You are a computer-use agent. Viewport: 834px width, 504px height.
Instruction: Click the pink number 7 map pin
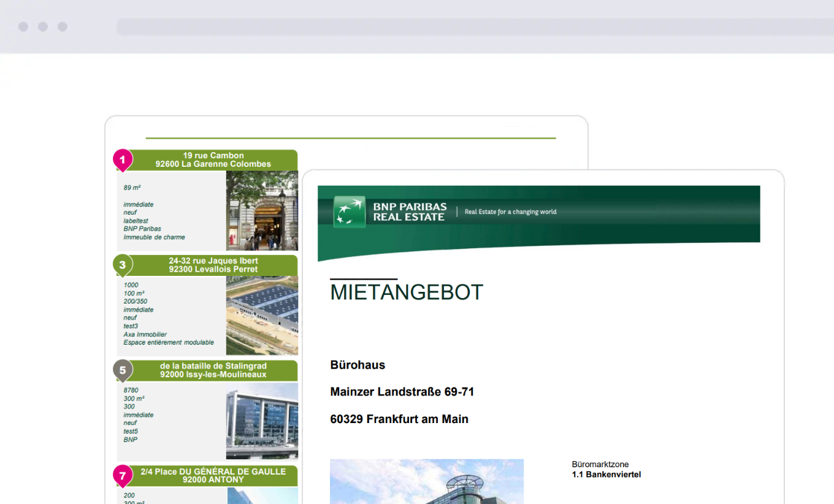122,476
